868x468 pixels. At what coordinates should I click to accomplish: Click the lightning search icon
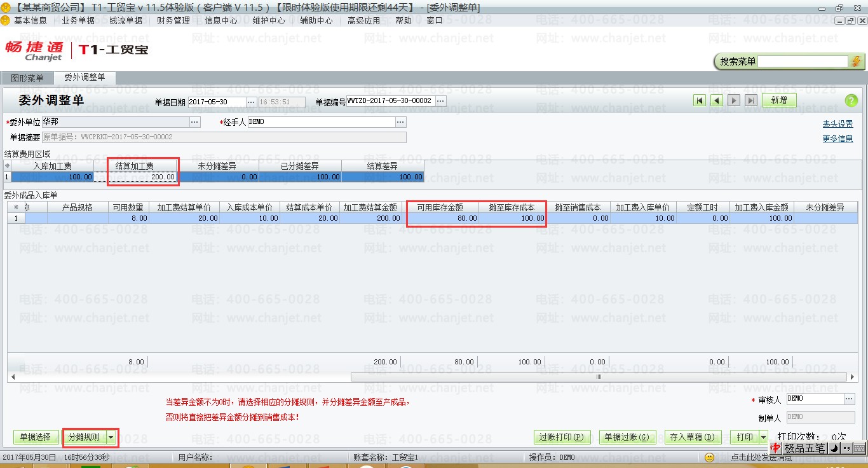pos(857,61)
